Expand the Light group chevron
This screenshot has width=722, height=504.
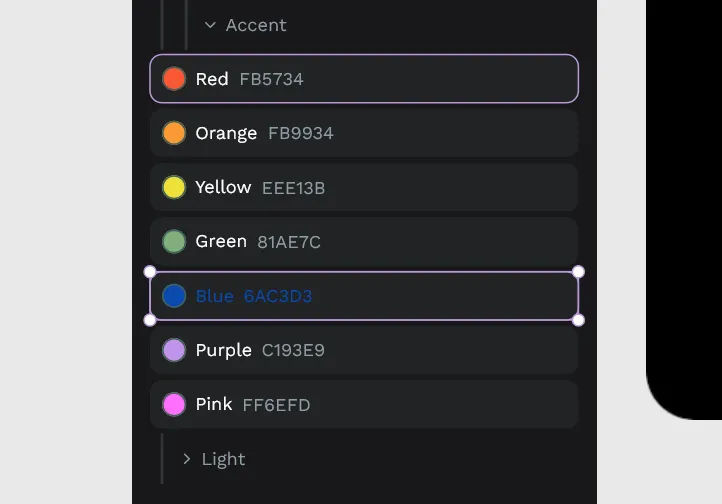187,459
